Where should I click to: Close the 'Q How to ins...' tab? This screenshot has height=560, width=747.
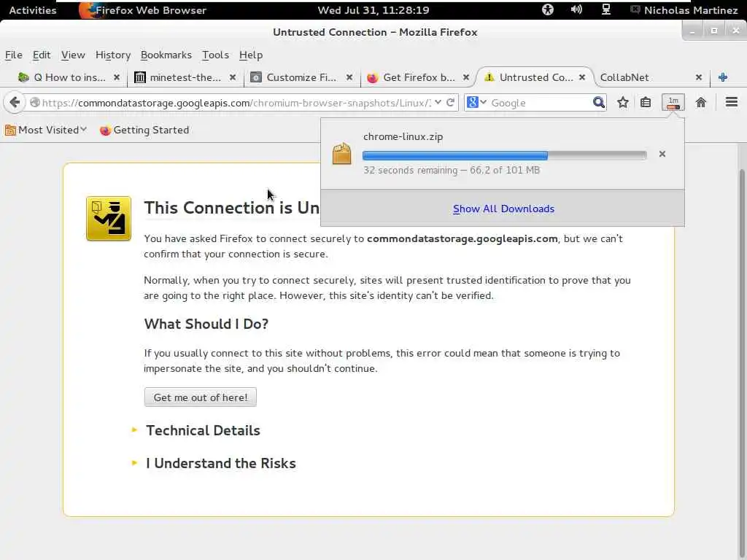pyautogui.click(x=117, y=77)
